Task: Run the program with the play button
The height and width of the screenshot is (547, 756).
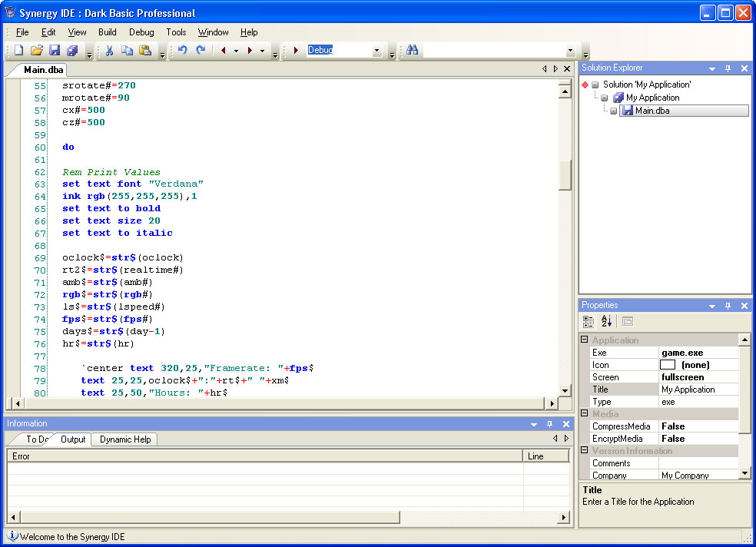Action: [x=296, y=51]
